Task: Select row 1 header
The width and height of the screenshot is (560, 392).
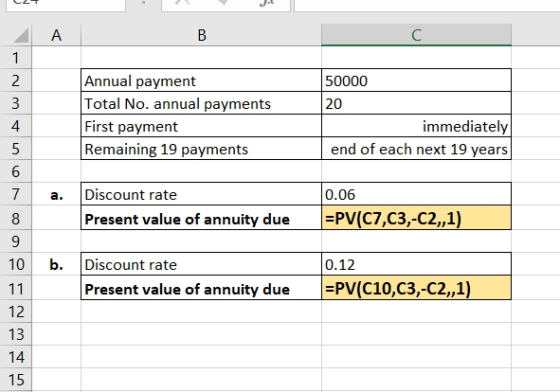Action: click(x=16, y=57)
